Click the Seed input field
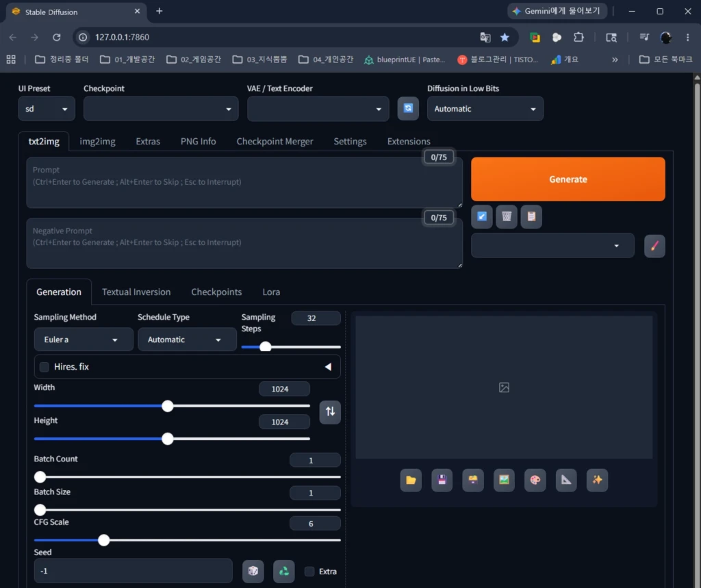 tap(133, 571)
